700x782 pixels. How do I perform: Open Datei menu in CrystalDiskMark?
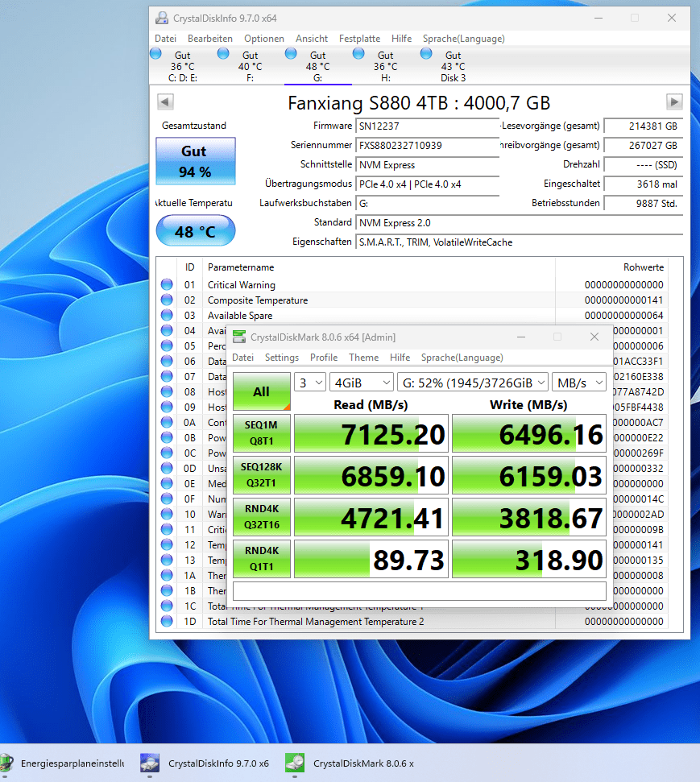243,357
